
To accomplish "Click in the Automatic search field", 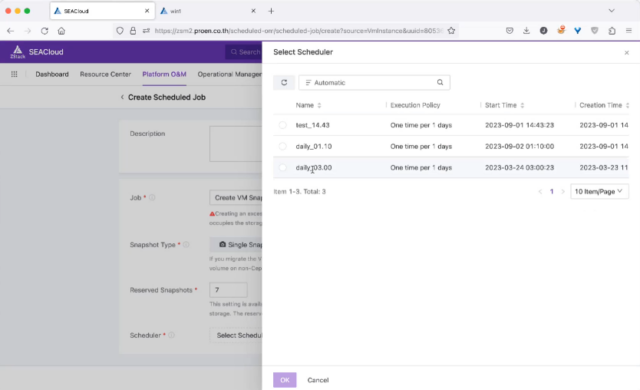I will pyautogui.click(x=373, y=82).
